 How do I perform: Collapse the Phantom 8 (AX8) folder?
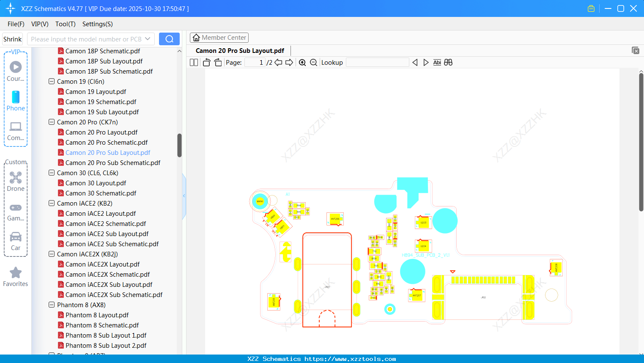[52, 305]
